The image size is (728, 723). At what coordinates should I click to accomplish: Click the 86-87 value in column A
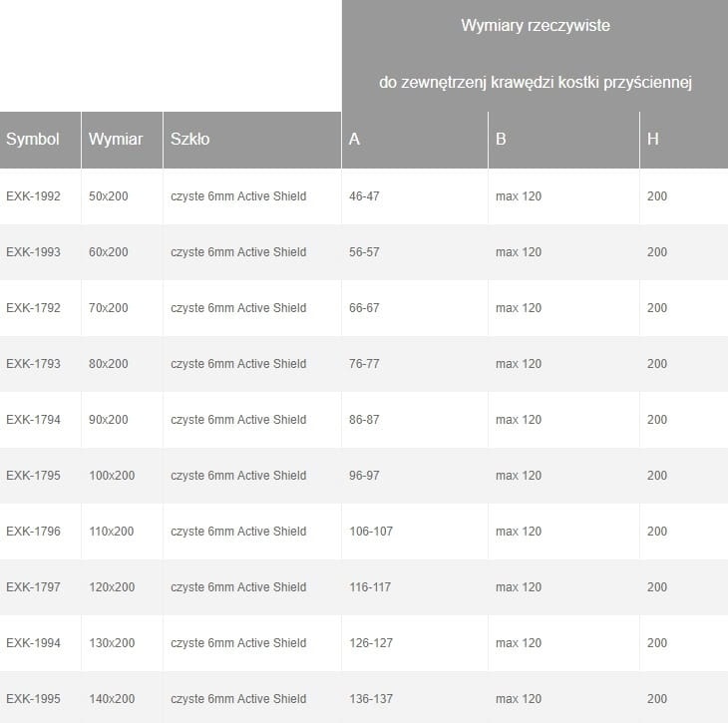364,420
